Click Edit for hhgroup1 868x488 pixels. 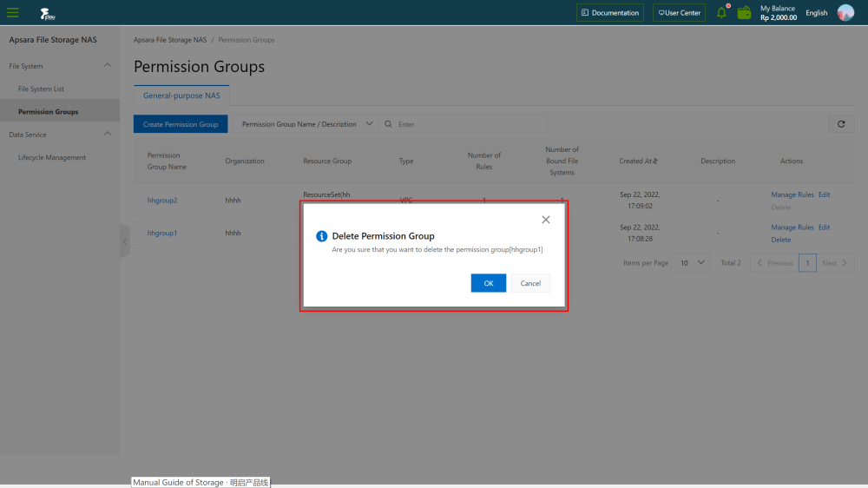825,228
